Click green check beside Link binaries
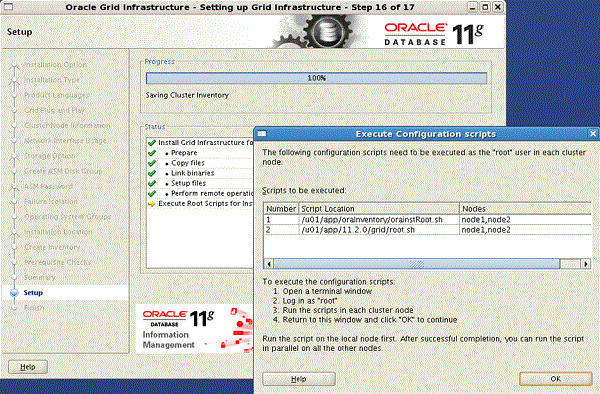Screen dimensions: 600x394 [152, 173]
